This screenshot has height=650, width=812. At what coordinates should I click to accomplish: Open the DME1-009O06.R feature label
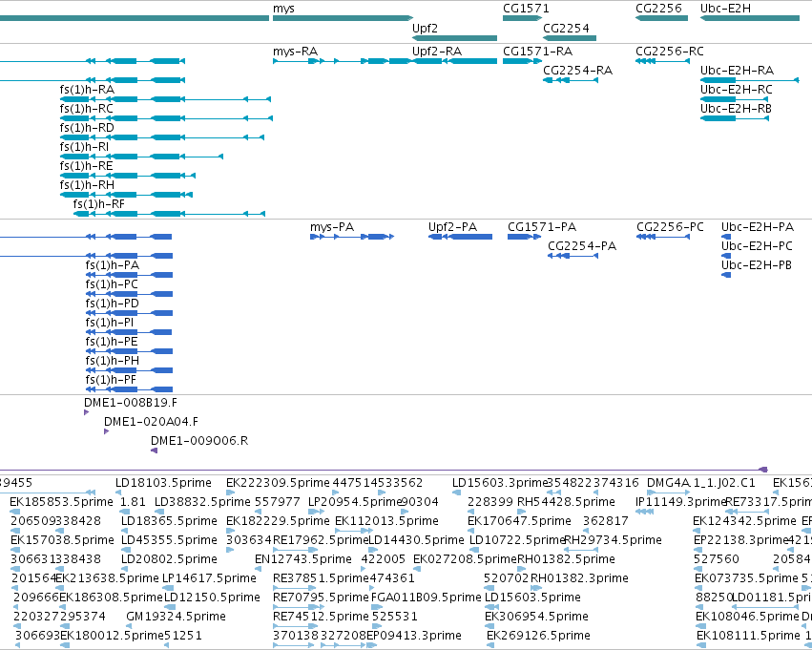pyautogui.click(x=199, y=441)
